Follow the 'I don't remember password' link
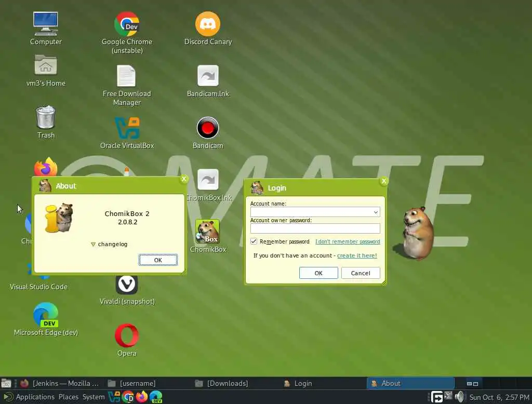The height and width of the screenshot is (404, 532). point(348,241)
